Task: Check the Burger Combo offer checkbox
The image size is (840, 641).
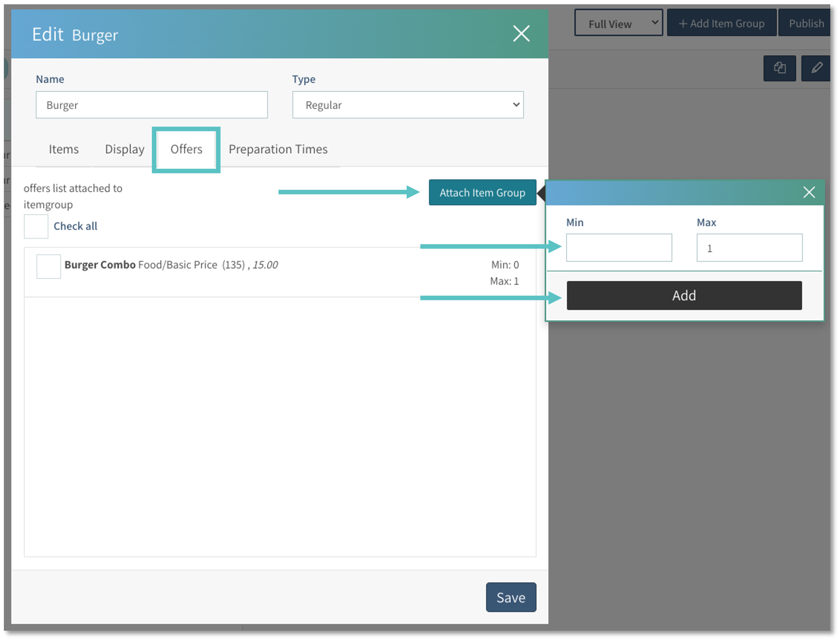Action: tap(48, 266)
